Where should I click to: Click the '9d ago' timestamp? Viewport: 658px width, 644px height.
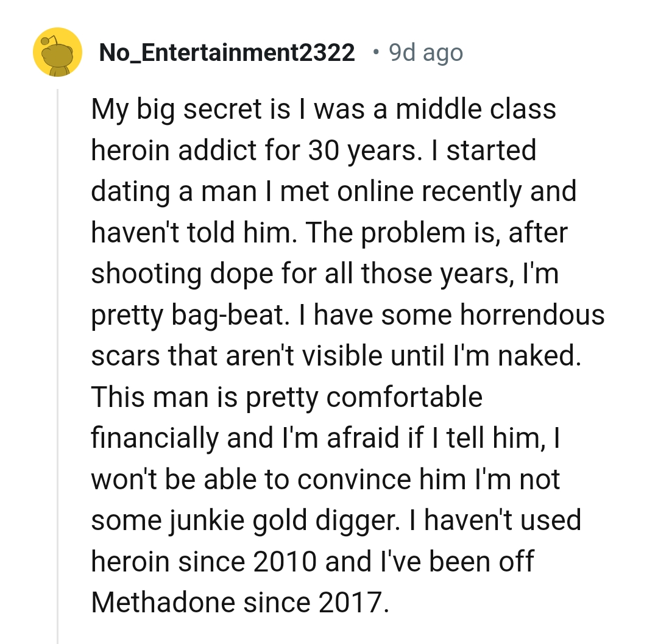425,54
